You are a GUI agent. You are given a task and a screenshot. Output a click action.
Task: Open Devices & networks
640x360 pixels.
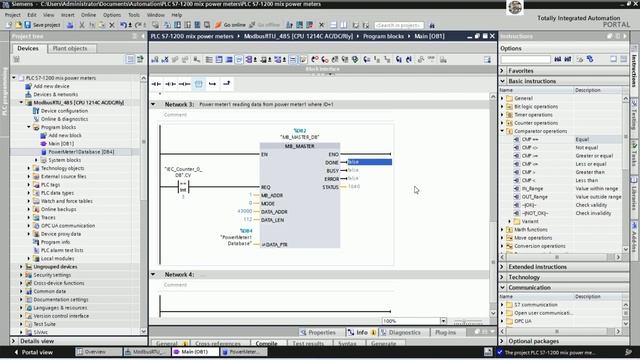tap(55, 94)
